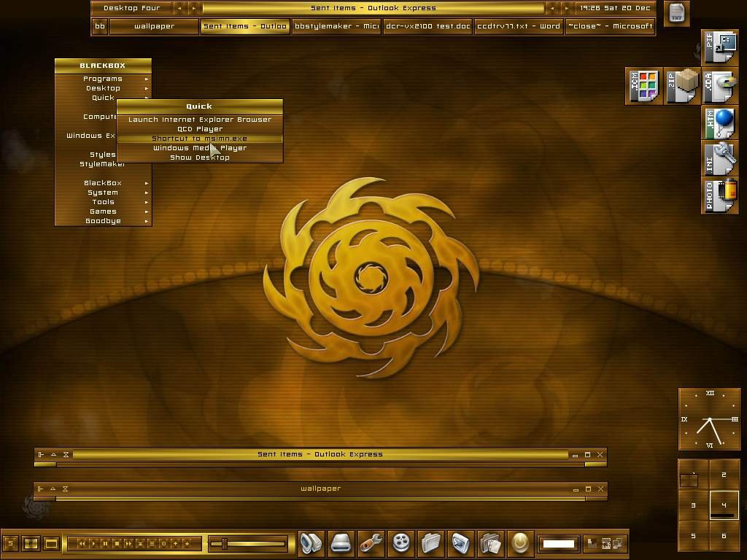
Task: Switch to workspace 2 in the pager
Action: [x=724, y=475]
